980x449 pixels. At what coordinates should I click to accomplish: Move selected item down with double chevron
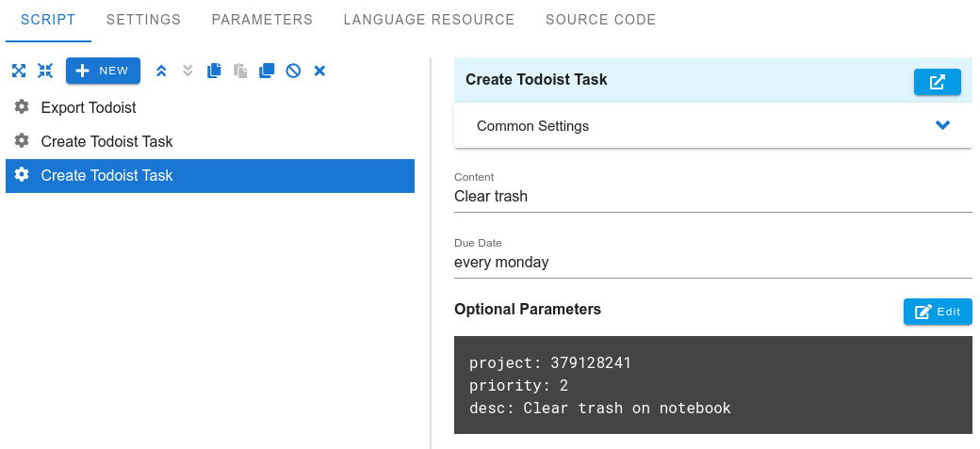coord(188,71)
